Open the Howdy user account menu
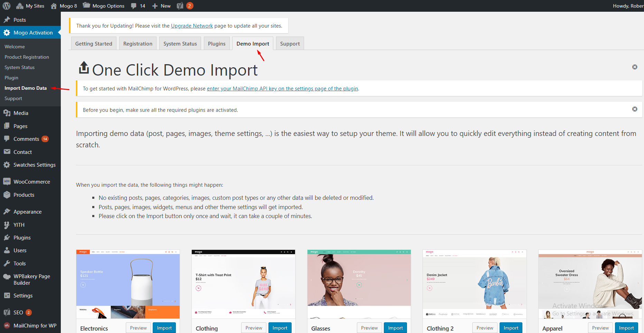644x333 pixels. (628, 6)
